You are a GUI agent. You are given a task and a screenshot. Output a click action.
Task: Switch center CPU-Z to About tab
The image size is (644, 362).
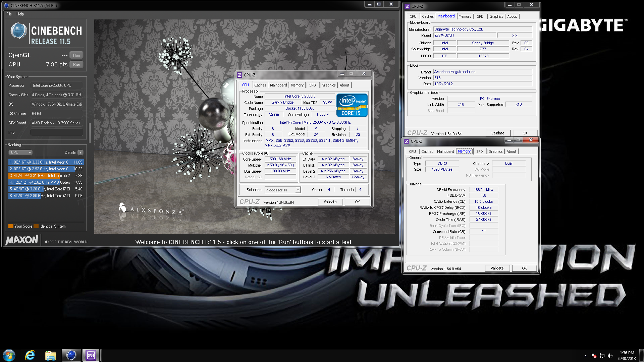click(344, 85)
